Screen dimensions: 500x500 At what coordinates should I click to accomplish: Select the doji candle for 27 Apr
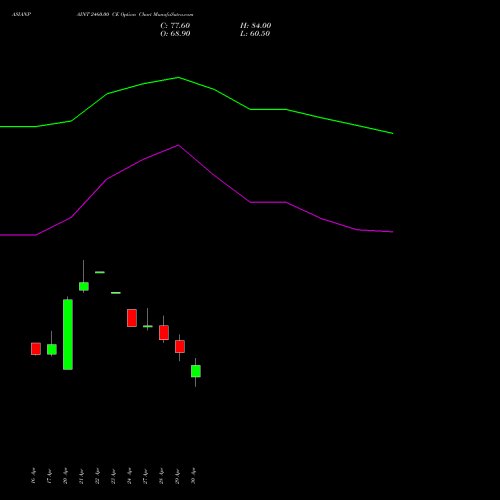(148, 326)
